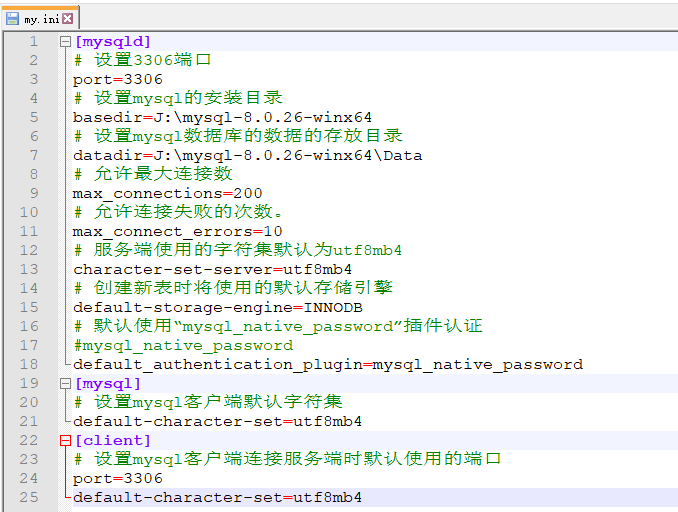Click the comment on line 16 about plugin authentication
This screenshot has height=512, width=678.
(x=278, y=326)
